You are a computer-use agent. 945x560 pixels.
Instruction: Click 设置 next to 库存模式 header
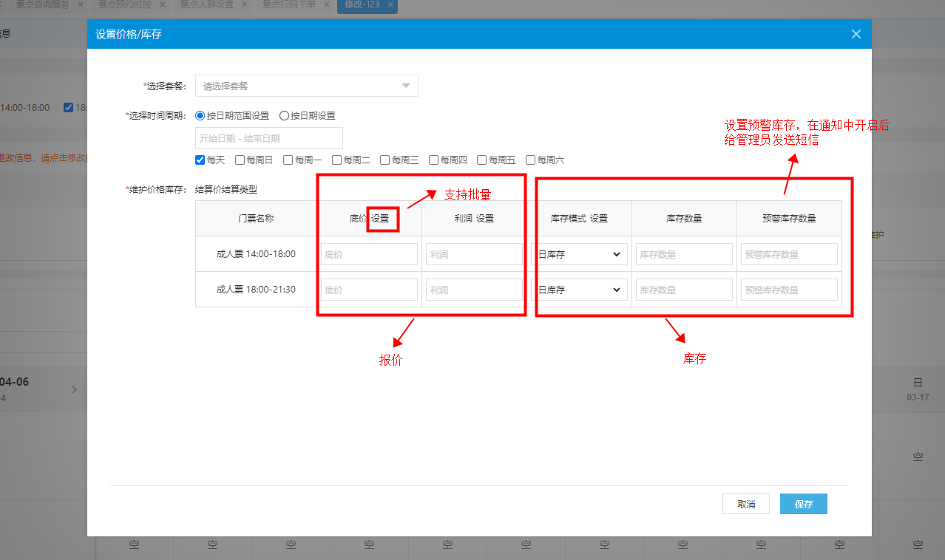[599, 219]
